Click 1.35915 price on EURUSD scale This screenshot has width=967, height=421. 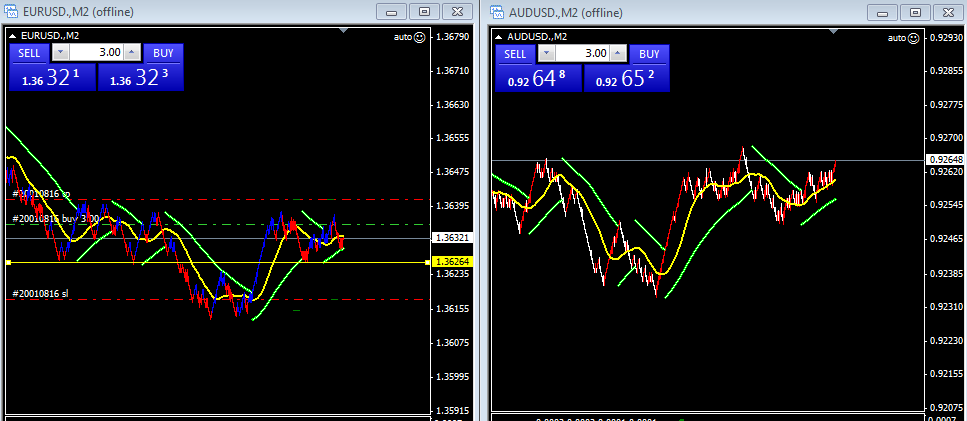pos(452,410)
